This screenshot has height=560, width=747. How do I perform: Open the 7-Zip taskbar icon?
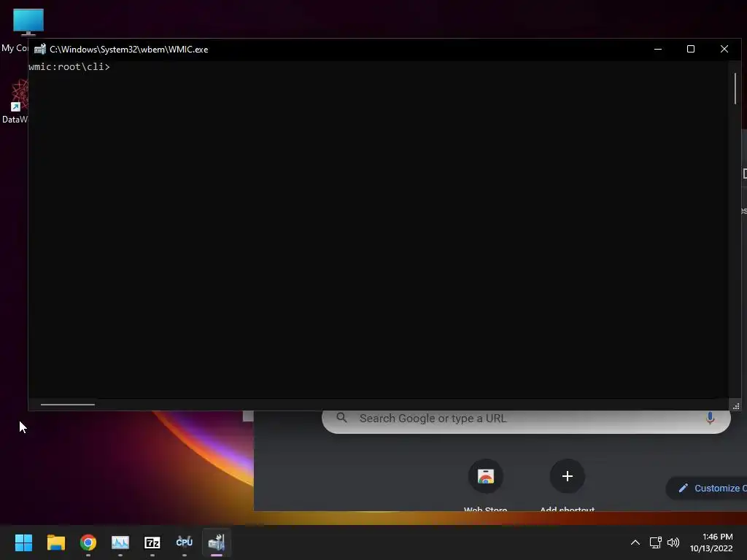152,542
